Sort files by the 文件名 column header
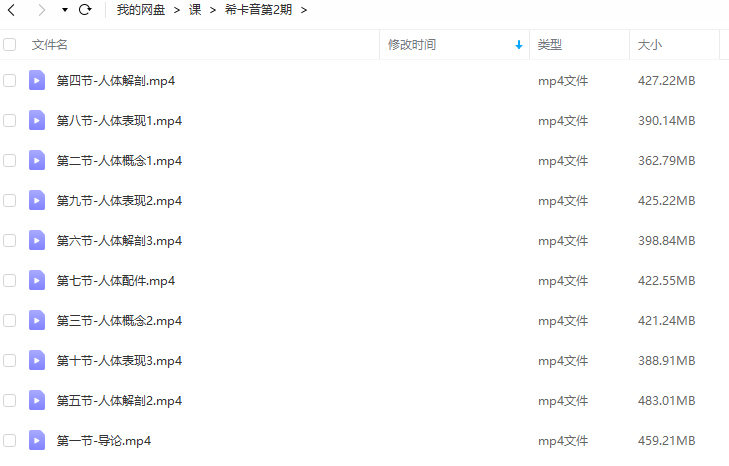 [50, 45]
